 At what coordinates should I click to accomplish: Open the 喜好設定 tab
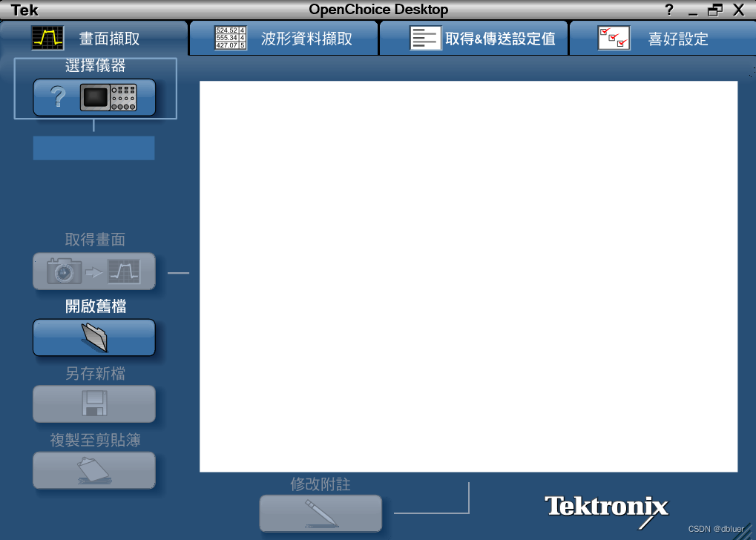tap(663, 38)
